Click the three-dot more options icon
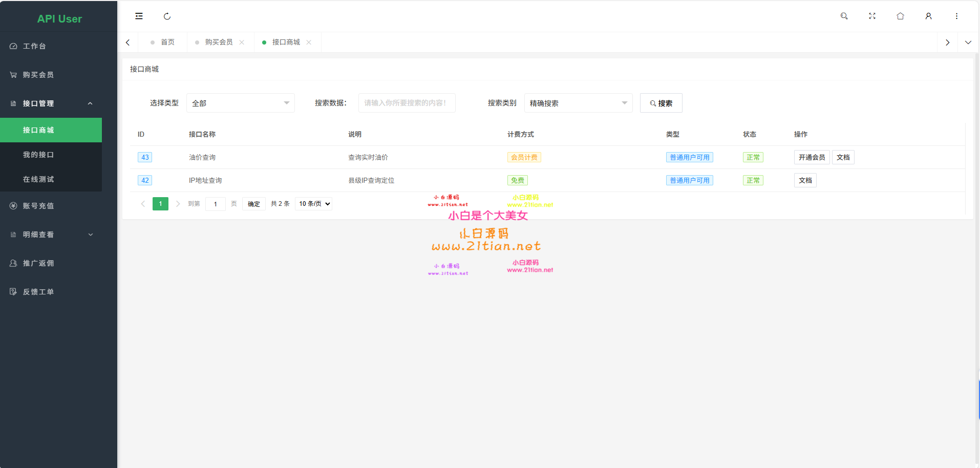 pos(956,16)
